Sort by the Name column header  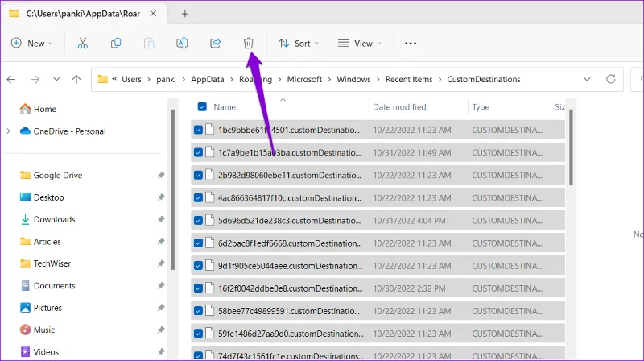pyautogui.click(x=225, y=107)
